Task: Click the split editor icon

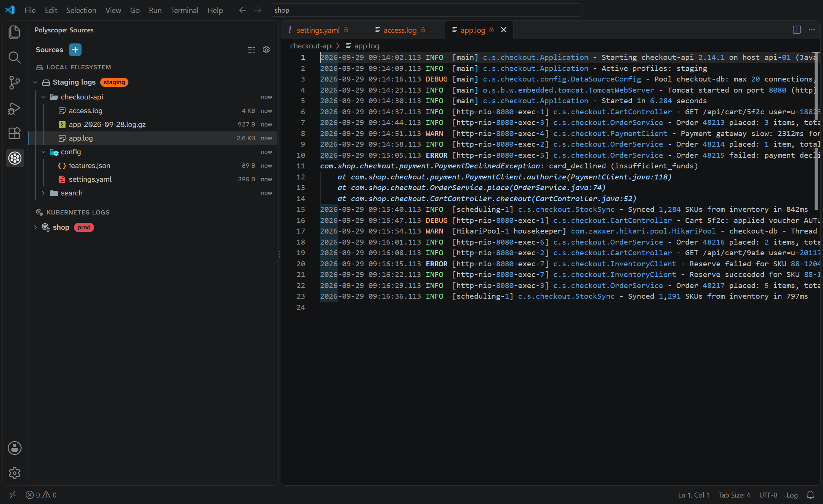Action: point(797,30)
